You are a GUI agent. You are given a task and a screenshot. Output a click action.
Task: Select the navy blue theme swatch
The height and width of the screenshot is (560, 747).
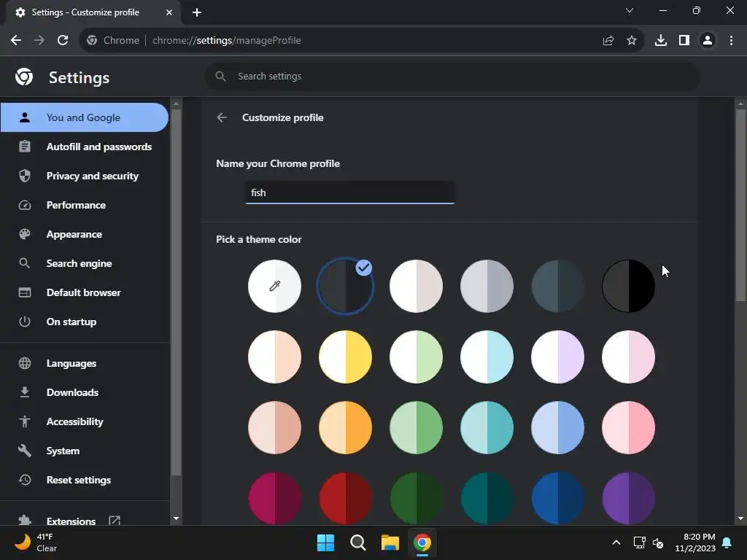point(557,499)
